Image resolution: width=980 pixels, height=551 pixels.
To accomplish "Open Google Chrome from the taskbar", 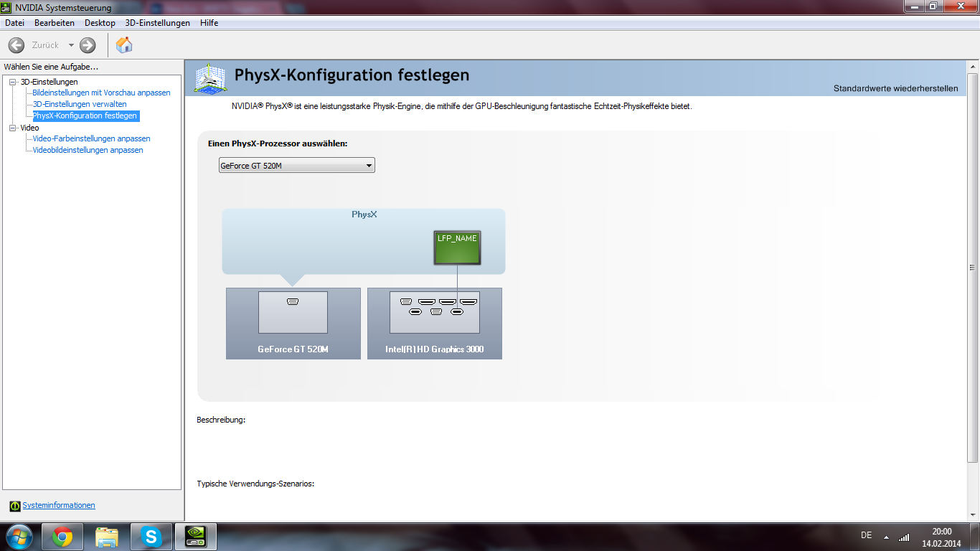I will 62,537.
